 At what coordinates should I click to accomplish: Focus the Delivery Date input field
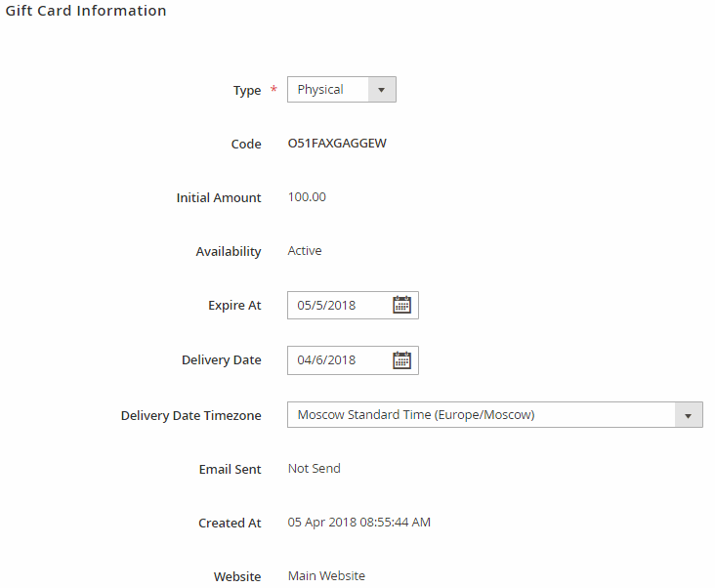coord(353,360)
